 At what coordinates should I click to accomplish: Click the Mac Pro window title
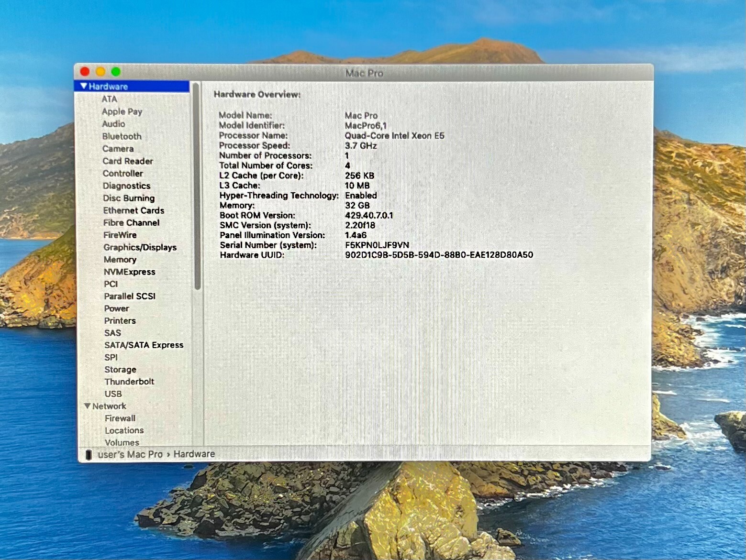point(364,73)
